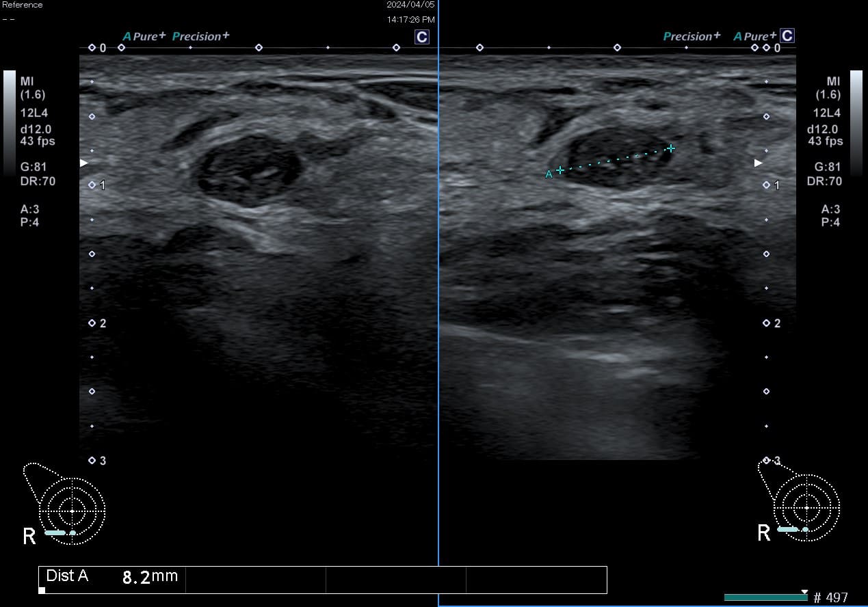Image resolution: width=868 pixels, height=607 pixels.
Task: Click the R side label below the right body marker
Action: click(x=764, y=534)
